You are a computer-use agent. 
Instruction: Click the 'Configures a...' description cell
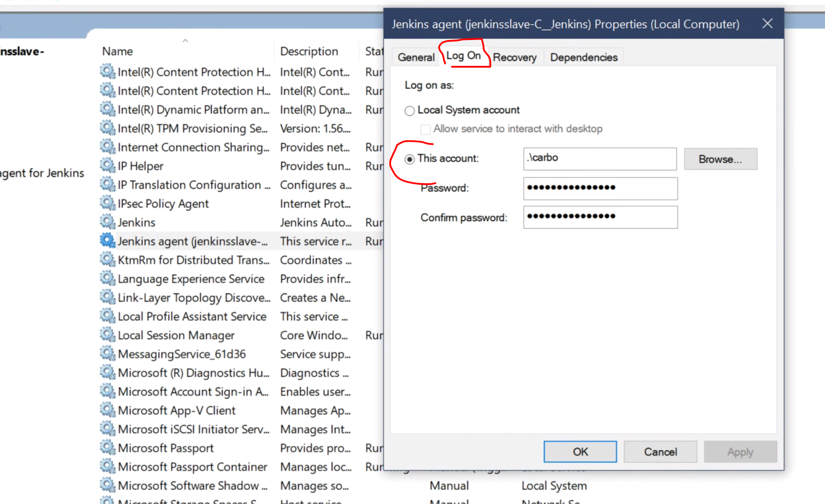316,185
